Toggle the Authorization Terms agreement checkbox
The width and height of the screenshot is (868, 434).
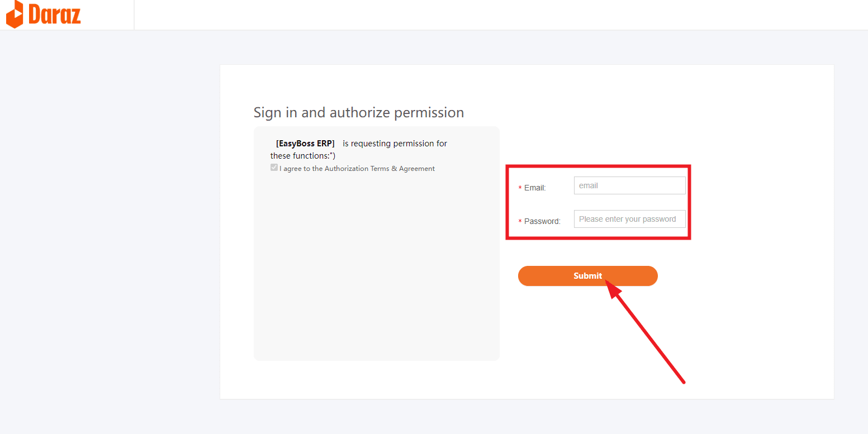click(x=274, y=168)
